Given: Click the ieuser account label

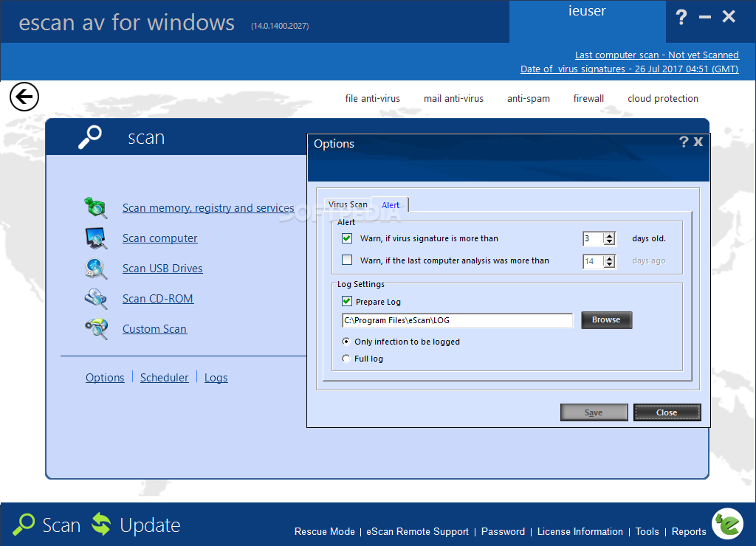Looking at the screenshot, I should 587,11.
